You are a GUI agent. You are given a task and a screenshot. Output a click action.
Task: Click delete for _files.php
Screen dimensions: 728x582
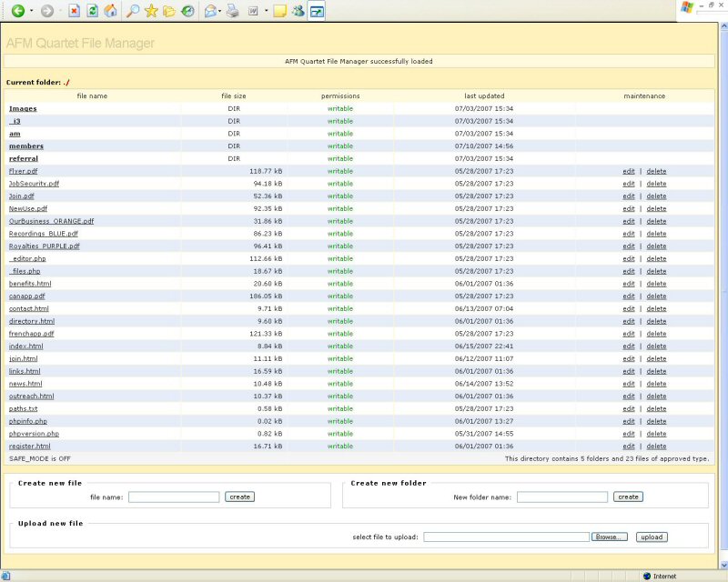pyautogui.click(x=656, y=272)
